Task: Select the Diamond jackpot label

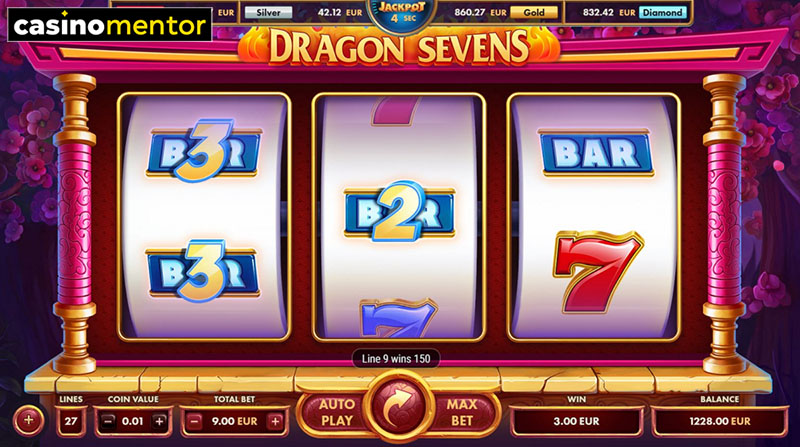Action: coord(662,12)
